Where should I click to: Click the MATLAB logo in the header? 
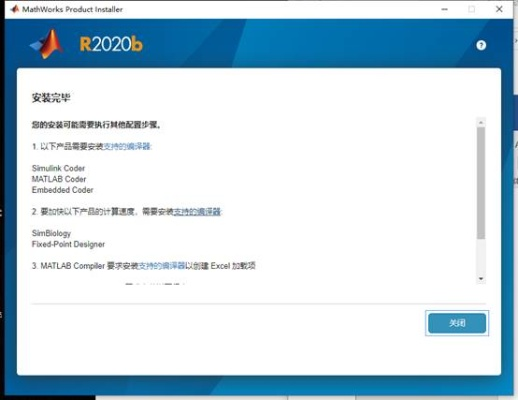click(46, 44)
